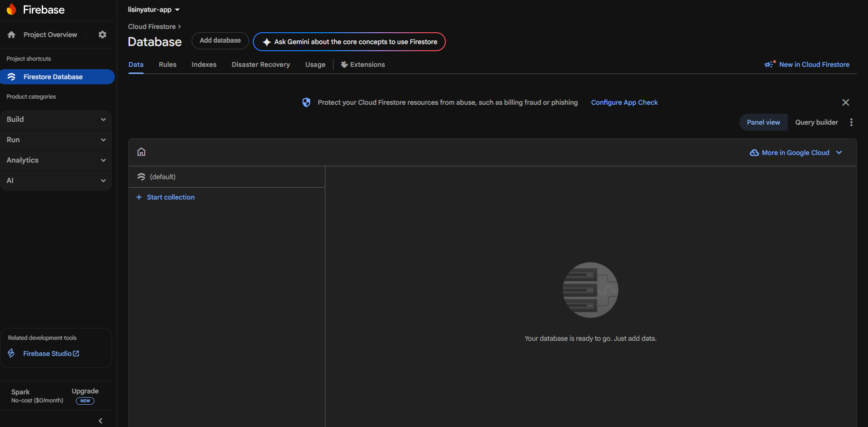This screenshot has height=427, width=868.
Task: Open Firestore Database from shortcuts
Action: tap(57, 77)
